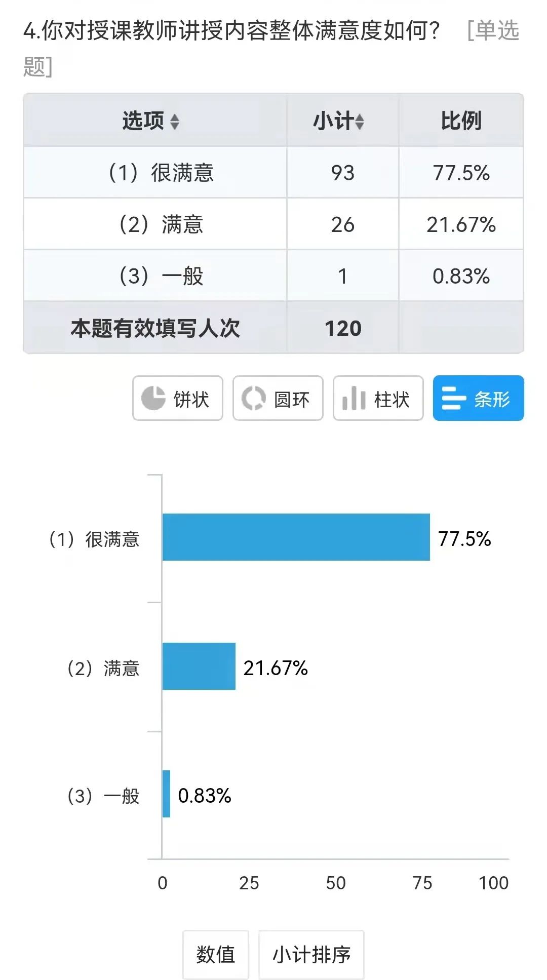Select the 满意 blue bar
Viewport: 547px width, 980px height.
point(199,667)
